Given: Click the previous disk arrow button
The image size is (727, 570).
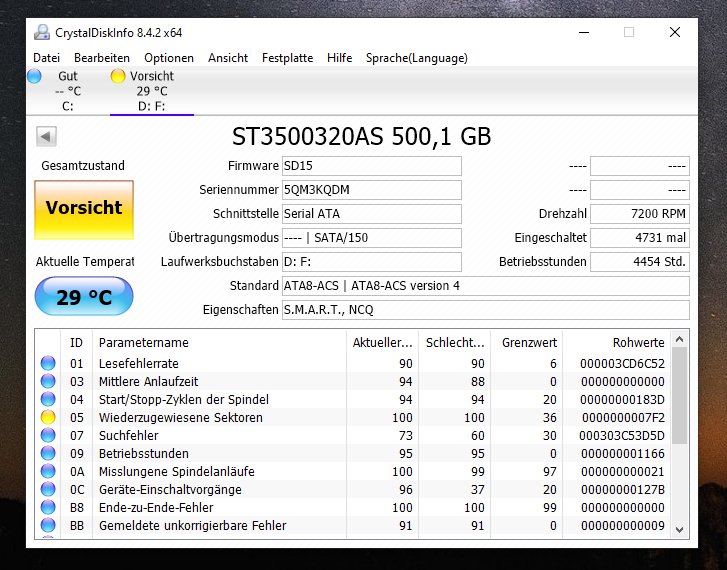Looking at the screenshot, I should click(x=46, y=136).
